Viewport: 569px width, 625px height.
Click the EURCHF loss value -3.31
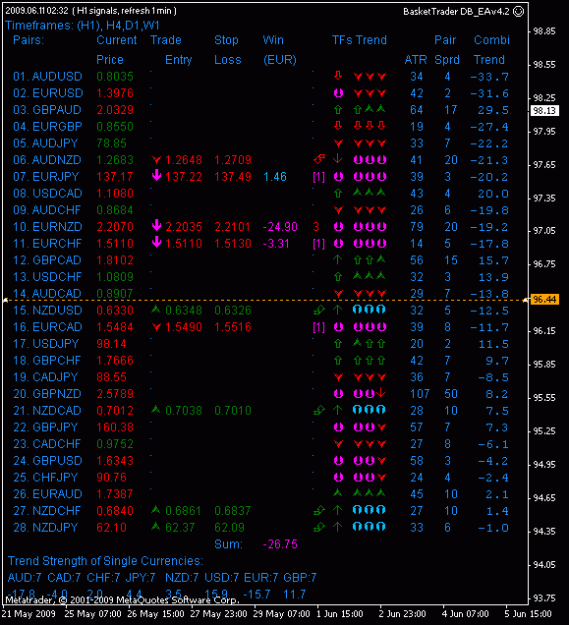pos(276,244)
